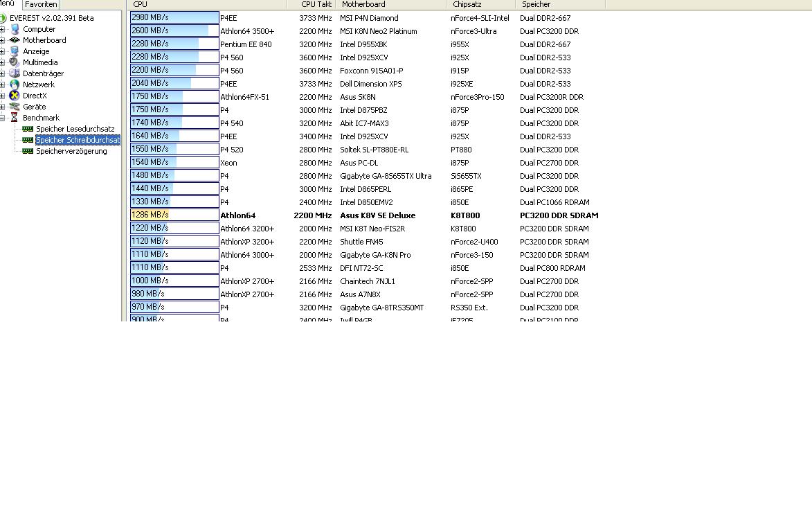Expand the DirectX tree node
Image resolution: width=812 pixels, height=532 pixels.
(x=2, y=96)
